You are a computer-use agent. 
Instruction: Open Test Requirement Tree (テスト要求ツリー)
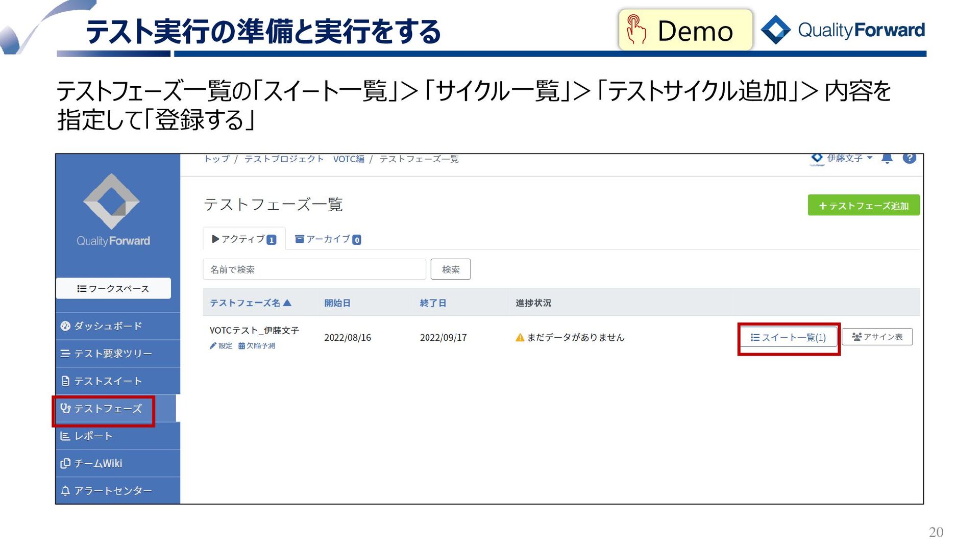[x=112, y=354]
